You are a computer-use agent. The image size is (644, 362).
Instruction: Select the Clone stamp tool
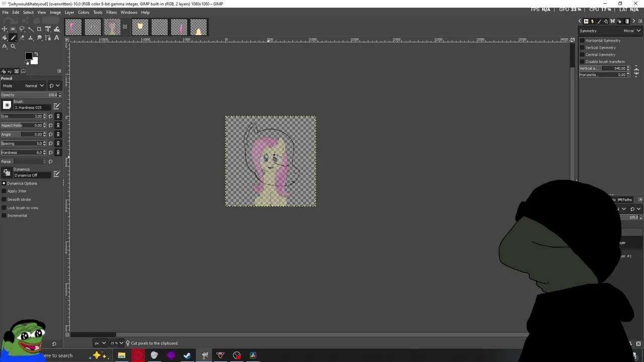point(31,38)
